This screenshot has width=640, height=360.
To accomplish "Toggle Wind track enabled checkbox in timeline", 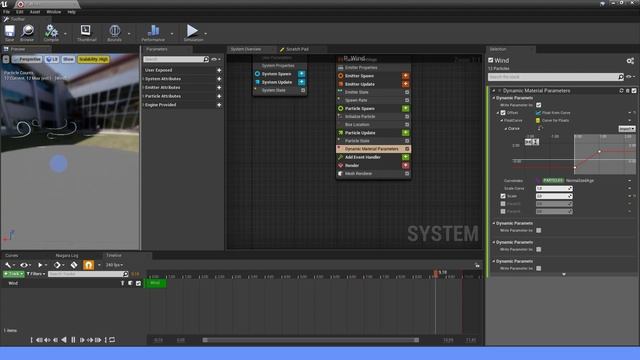I will pos(138,283).
